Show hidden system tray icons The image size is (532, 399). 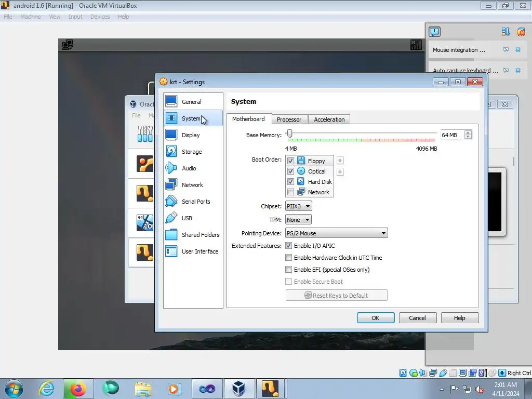(x=442, y=389)
